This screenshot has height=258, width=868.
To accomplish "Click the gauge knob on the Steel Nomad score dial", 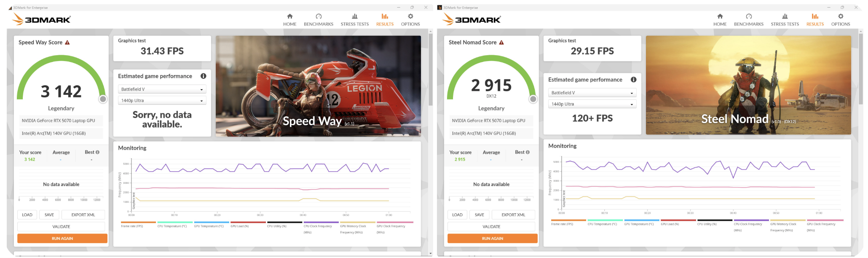I will coord(533,99).
